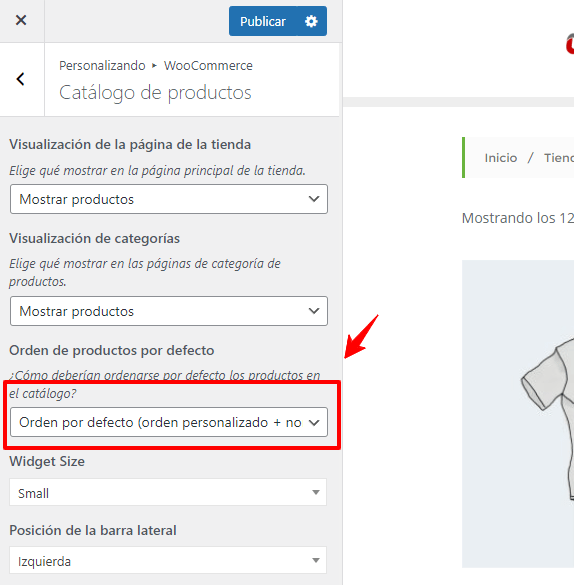The height and width of the screenshot is (585, 574).
Task: Open the default product sorting dropdown
Action: (x=169, y=422)
